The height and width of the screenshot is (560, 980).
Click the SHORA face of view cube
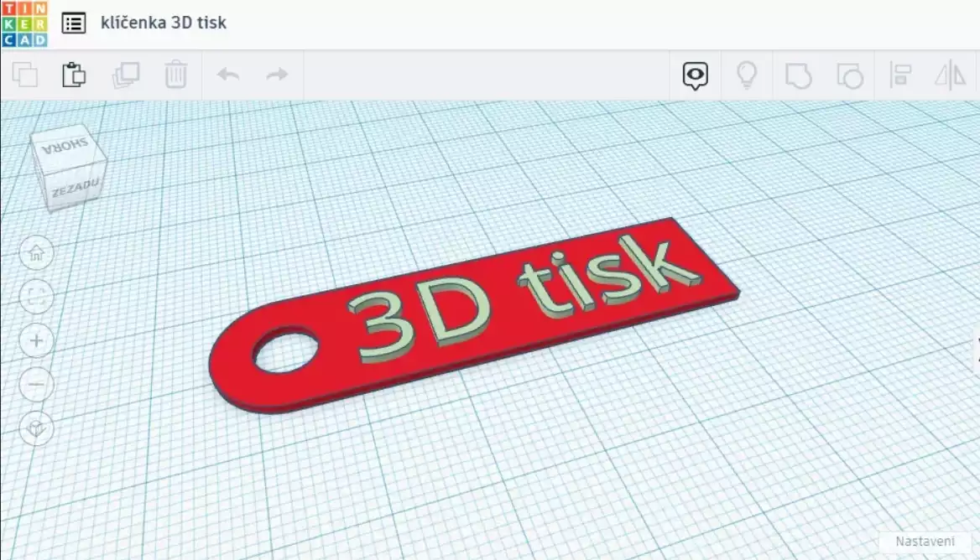[66, 148]
